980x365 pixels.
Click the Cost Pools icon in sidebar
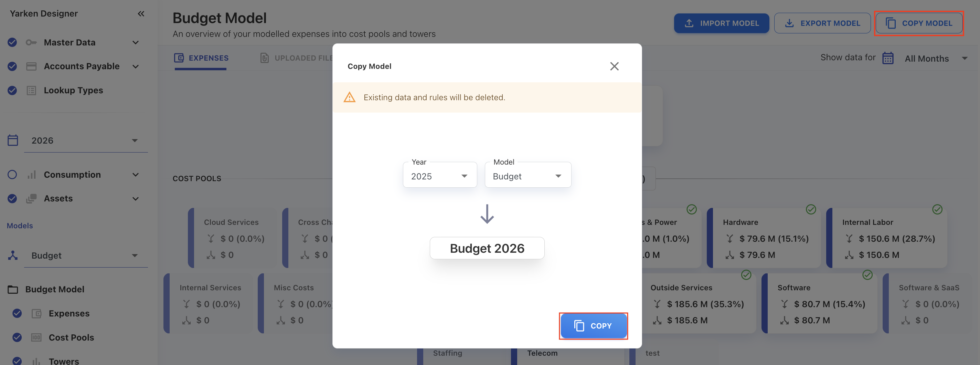pos(37,337)
